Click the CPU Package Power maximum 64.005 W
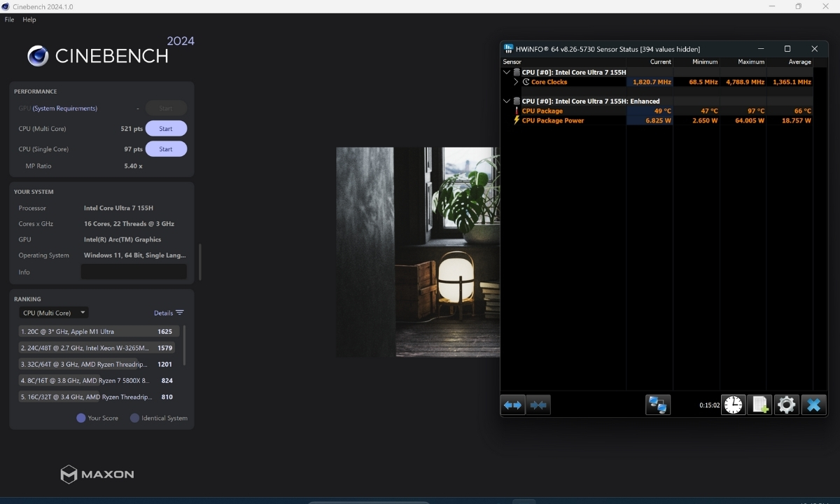 pyautogui.click(x=750, y=120)
